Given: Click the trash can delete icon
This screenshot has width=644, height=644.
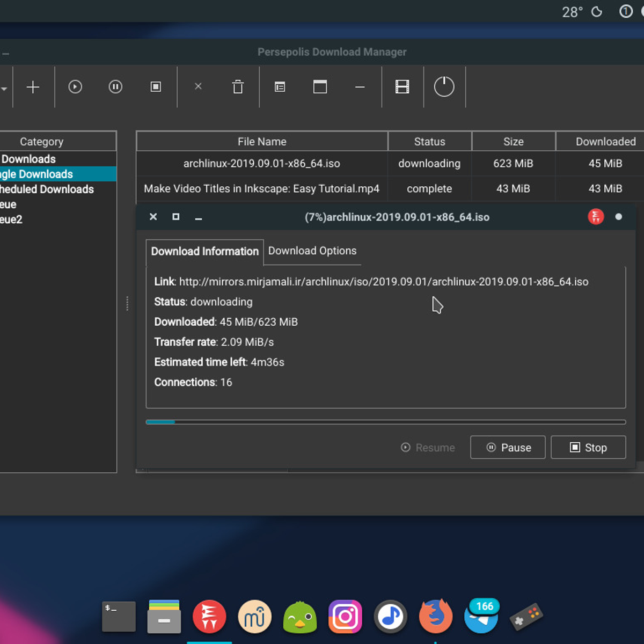Looking at the screenshot, I should 238,87.
